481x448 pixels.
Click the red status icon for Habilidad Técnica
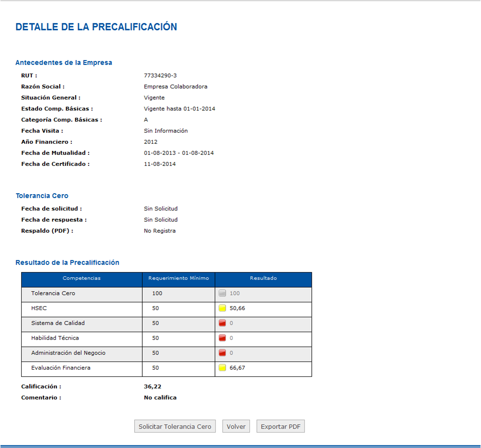coord(222,338)
